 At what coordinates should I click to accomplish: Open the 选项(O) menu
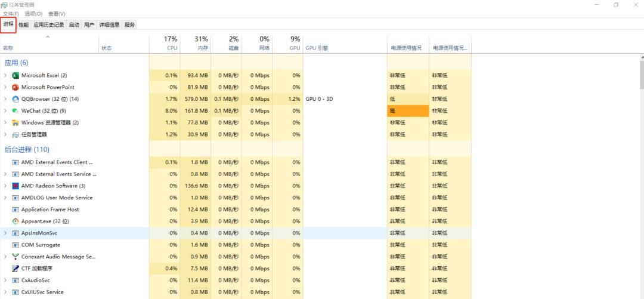pos(33,14)
